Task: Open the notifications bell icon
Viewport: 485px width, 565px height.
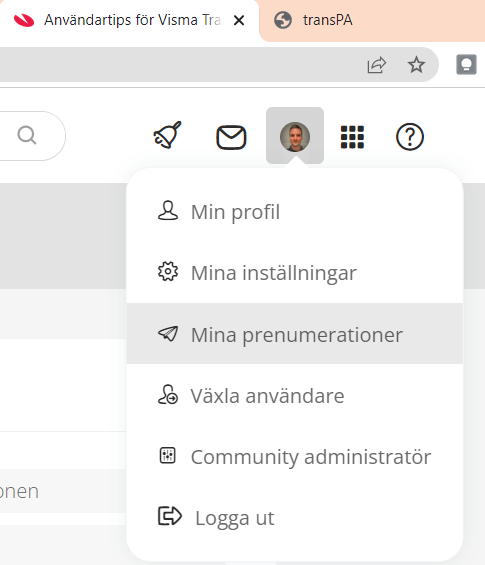Action: pos(168,135)
